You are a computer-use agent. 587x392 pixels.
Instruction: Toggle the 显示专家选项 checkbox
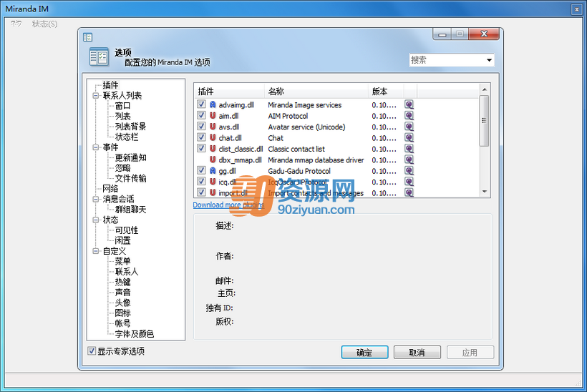tap(92, 351)
